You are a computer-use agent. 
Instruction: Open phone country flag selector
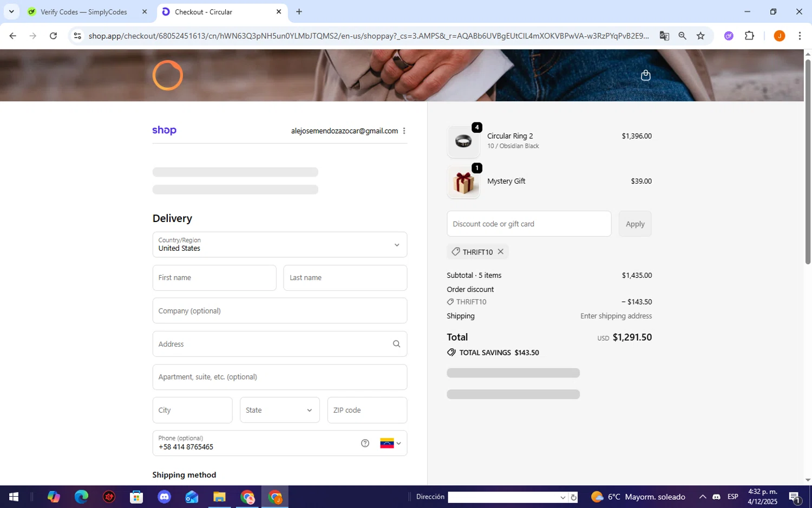pyautogui.click(x=390, y=443)
